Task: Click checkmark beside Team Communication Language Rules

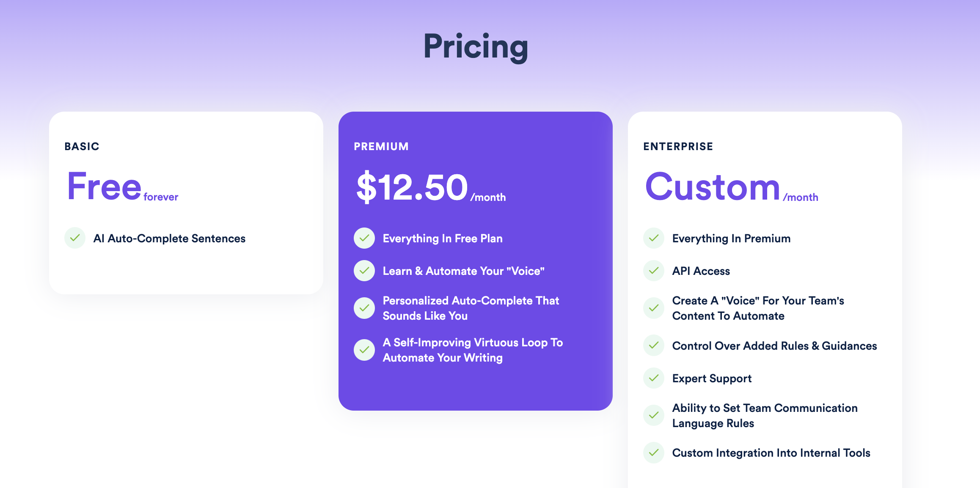Action: coord(654,415)
